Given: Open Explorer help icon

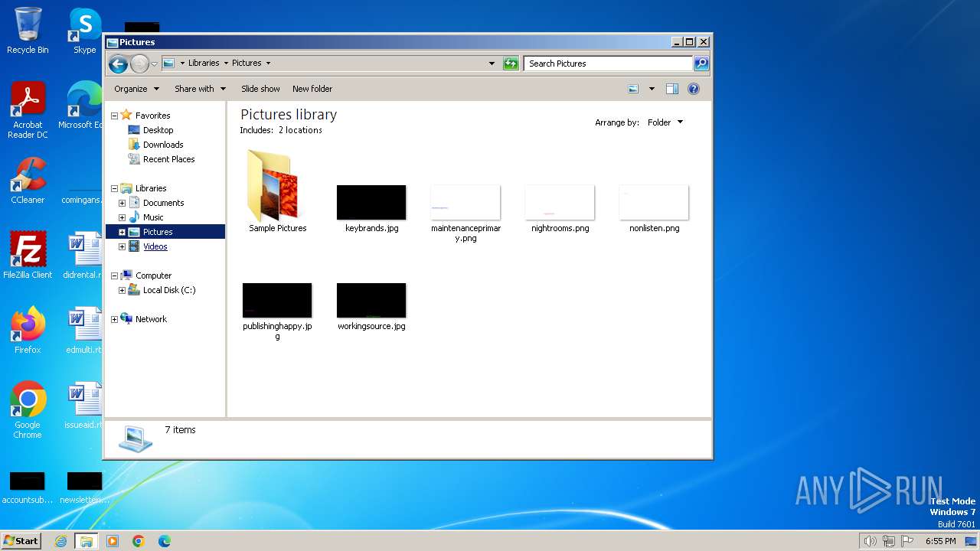Looking at the screenshot, I should pyautogui.click(x=694, y=89).
